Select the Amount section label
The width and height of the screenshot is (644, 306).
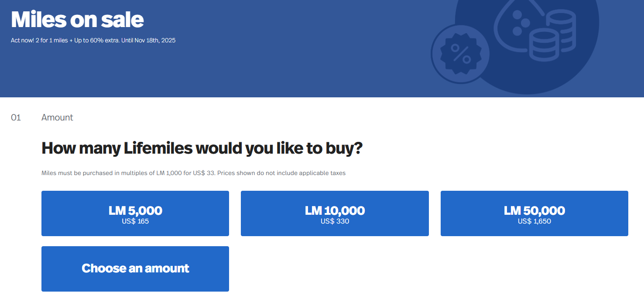(57, 117)
